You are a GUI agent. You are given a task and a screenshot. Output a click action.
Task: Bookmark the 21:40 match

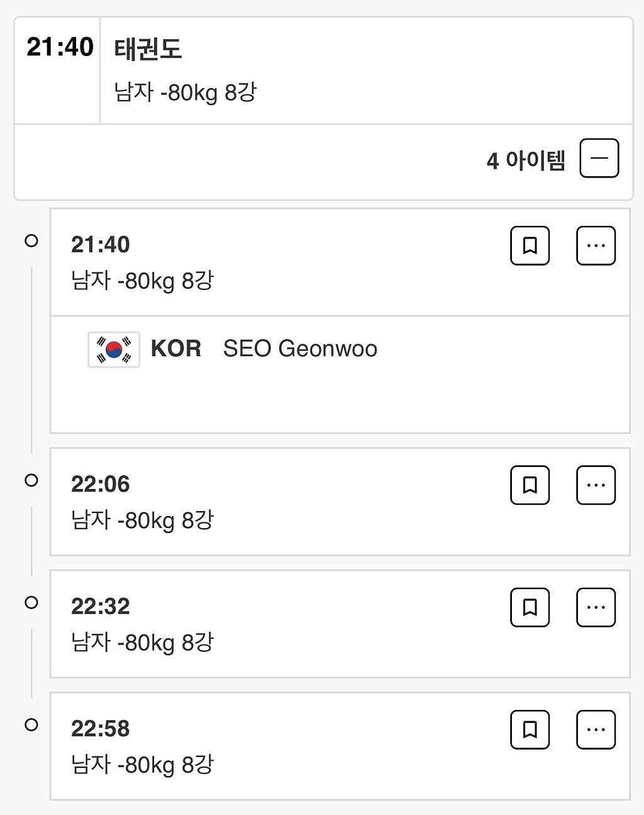click(530, 245)
